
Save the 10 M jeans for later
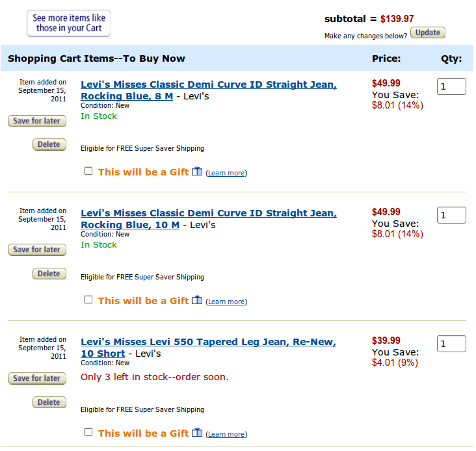tap(36, 250)
